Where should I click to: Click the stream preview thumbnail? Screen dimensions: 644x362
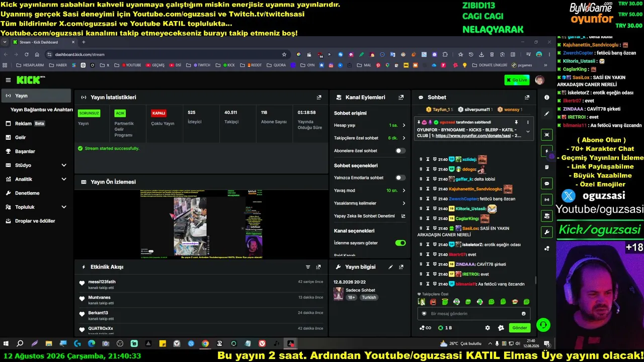(x=201, y=224)
